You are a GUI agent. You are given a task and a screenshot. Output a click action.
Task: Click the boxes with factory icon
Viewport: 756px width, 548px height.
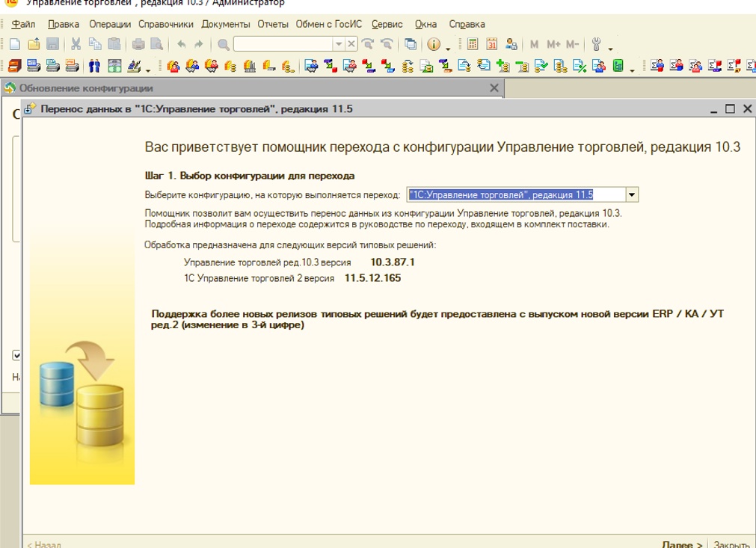tap(249, 66)
